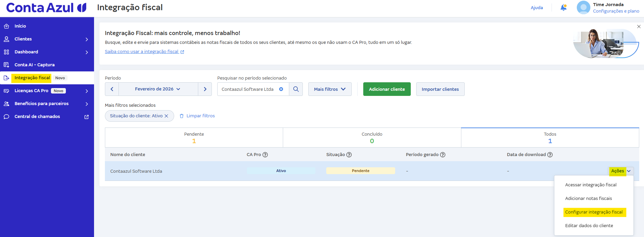Screen dimensions: 644x237
Task: Click the search magnifier button
Action: point(296,89)
